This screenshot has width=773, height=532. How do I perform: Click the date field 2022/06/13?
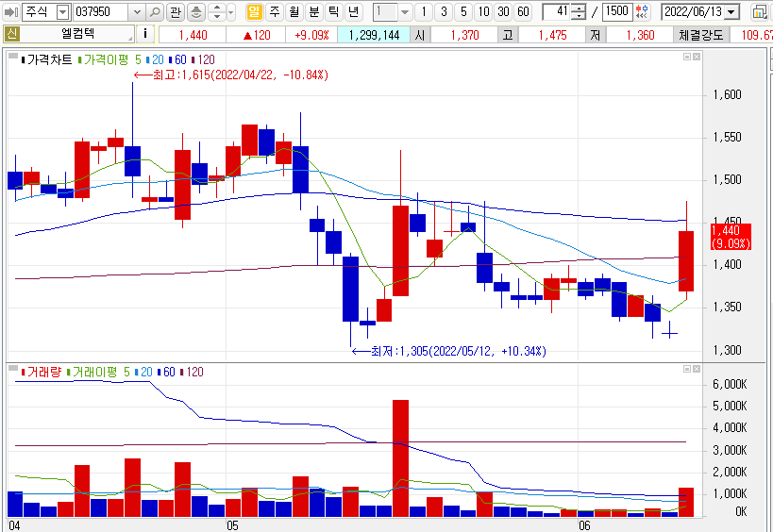(693, 12)
